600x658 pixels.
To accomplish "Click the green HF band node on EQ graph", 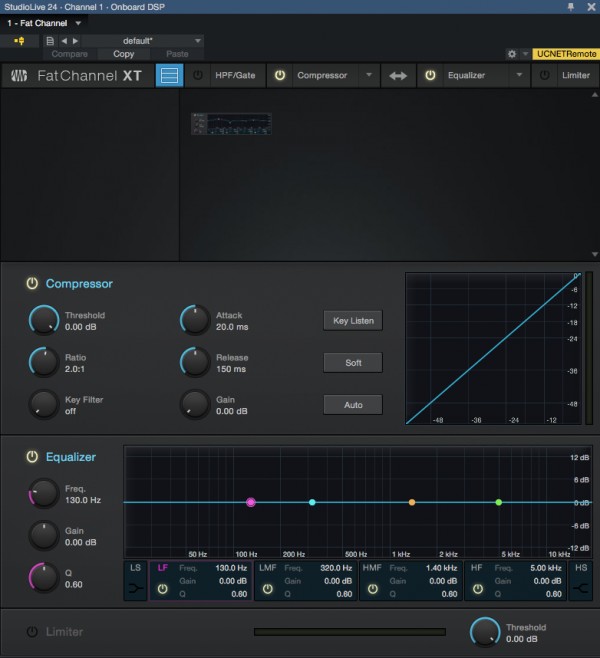I will point(499,502).
